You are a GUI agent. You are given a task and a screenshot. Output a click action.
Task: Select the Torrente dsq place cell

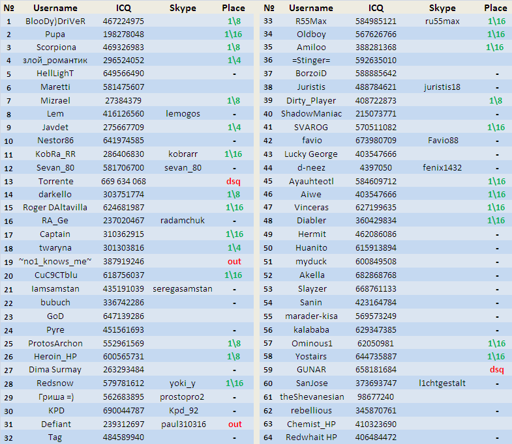(233, 182)
